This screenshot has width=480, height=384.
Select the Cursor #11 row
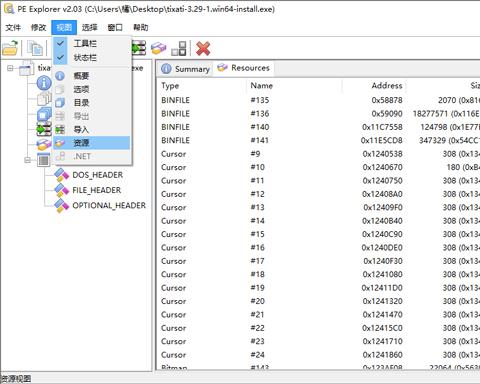318,181
